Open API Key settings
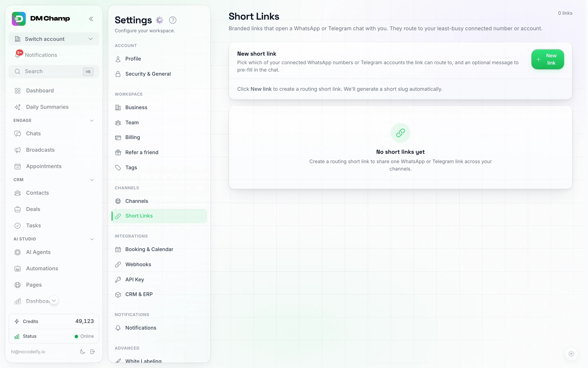This screenshot has width=588, height=368. pyautogui.click(x=159, y=280)
